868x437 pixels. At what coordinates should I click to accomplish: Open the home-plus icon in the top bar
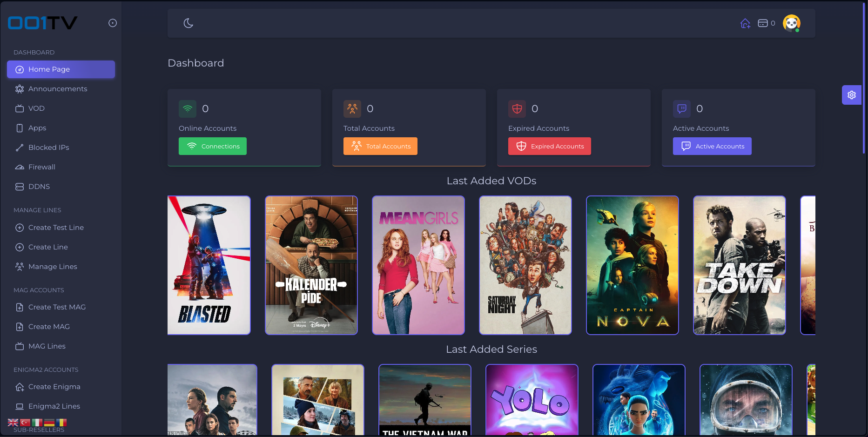[x=745, y=23]
